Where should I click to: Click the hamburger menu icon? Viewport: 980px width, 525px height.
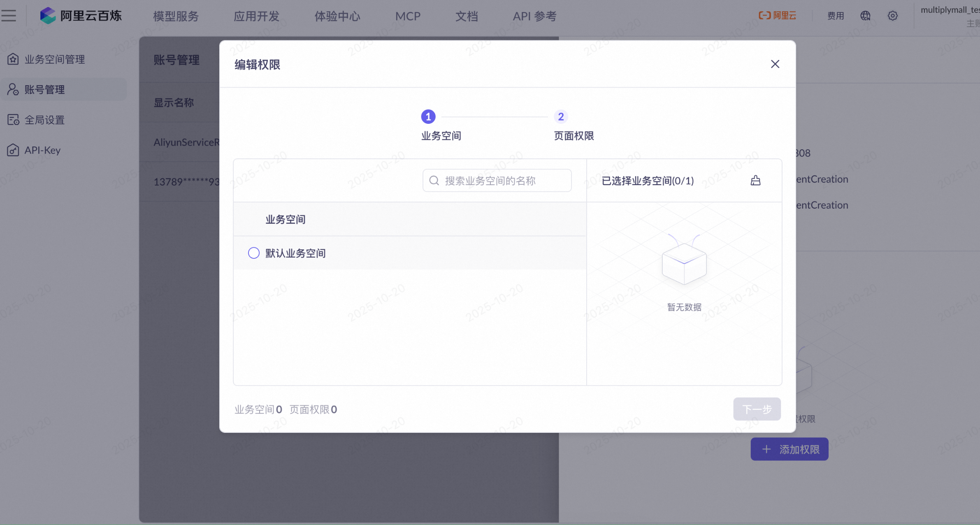pyautogui.click(x=9, y=16)
